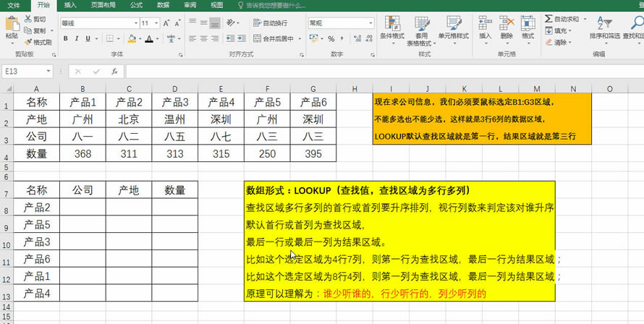
Task: Click the Delete cells (删除) icon
Action: (x=507, y=23)
